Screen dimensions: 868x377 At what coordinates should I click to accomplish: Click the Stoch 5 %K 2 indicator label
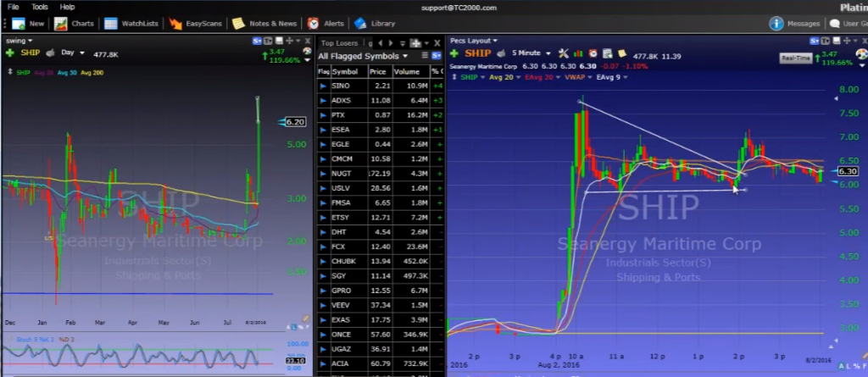[x=36, y=340]
